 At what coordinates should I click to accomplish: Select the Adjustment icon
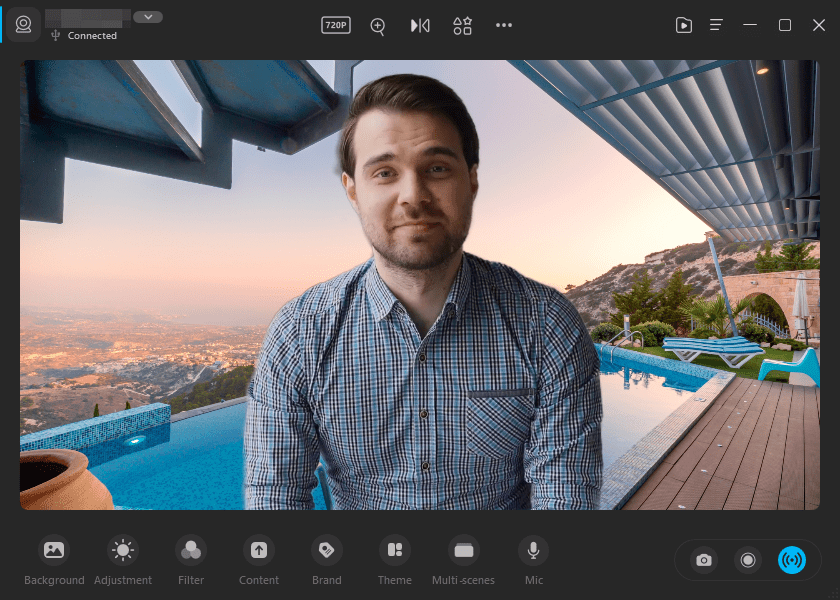[123, 560]
